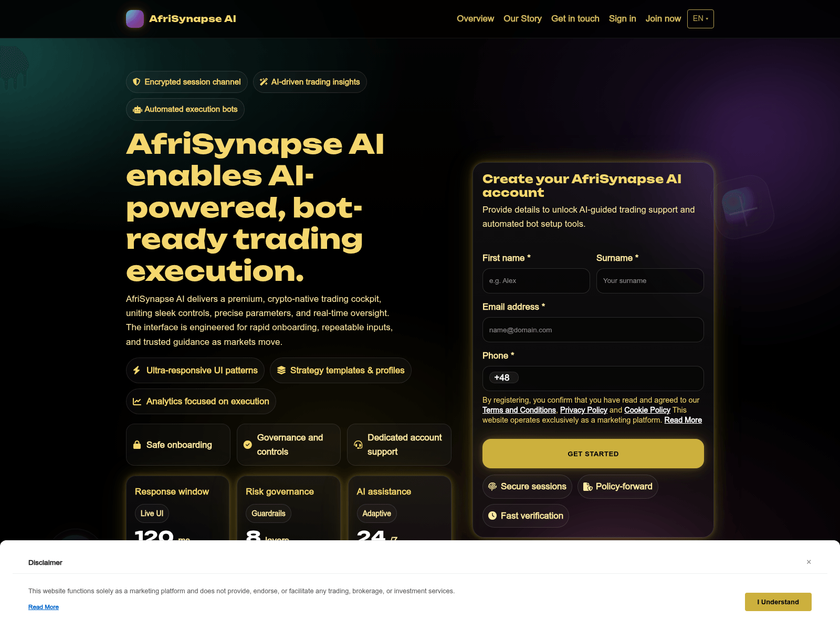
Task: Click the Risk governance card title
Action: [x=280, y=491]
